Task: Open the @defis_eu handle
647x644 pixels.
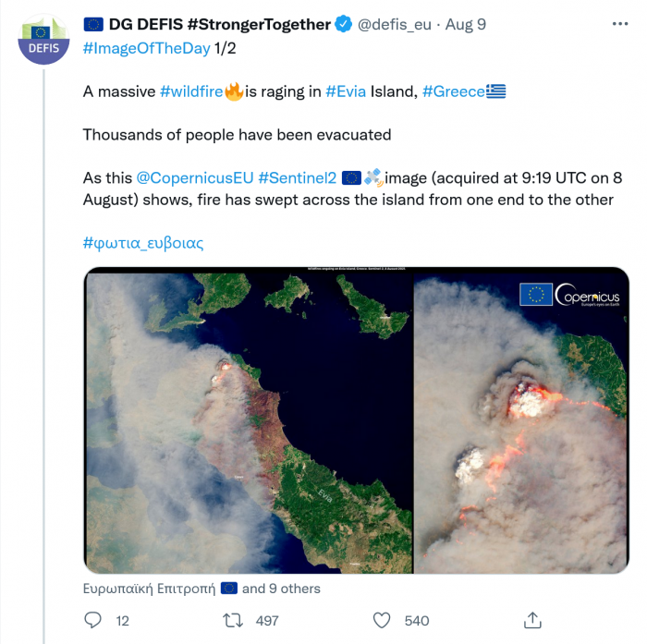Action: pos(395,25)
